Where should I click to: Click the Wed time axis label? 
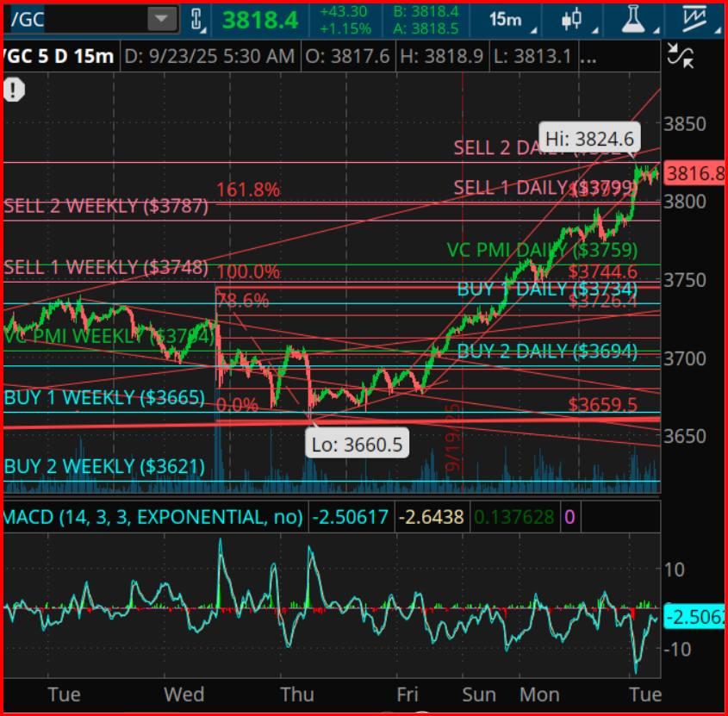(x=184, y=694)
